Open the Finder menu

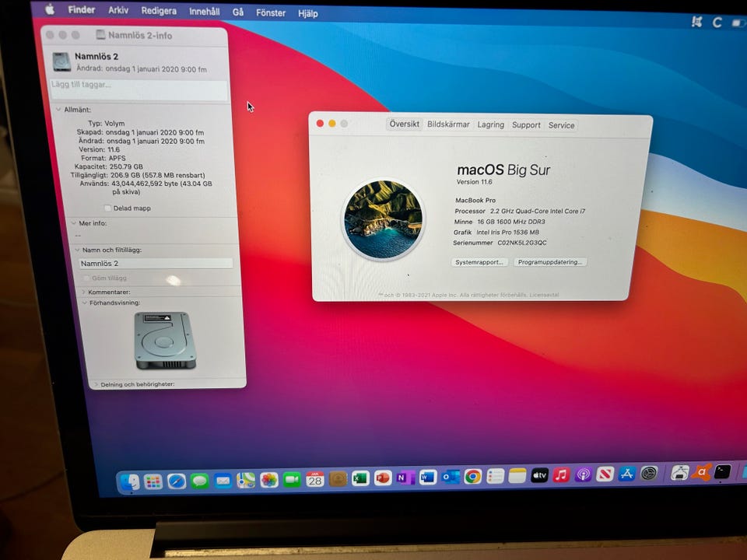click(x=82, y=9)
